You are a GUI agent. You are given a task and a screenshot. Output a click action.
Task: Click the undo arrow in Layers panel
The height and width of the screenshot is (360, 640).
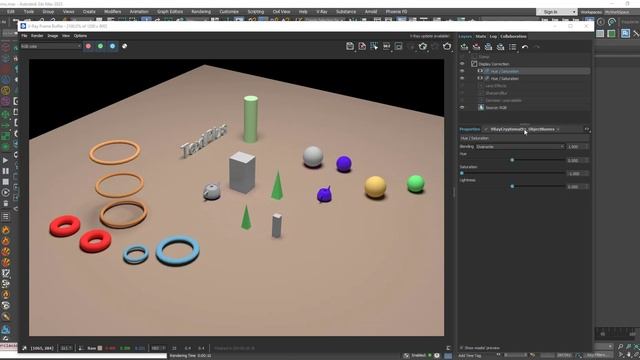525,47
